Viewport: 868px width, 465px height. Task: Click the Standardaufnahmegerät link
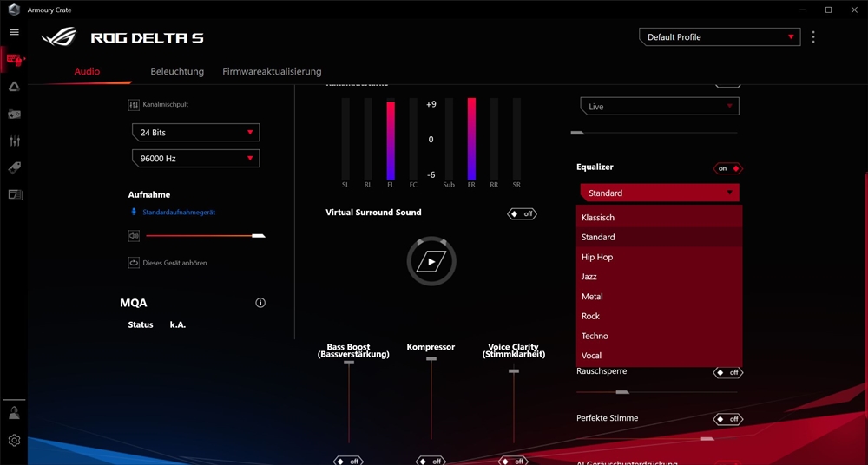pyautogui.click(x=179, y=213)
